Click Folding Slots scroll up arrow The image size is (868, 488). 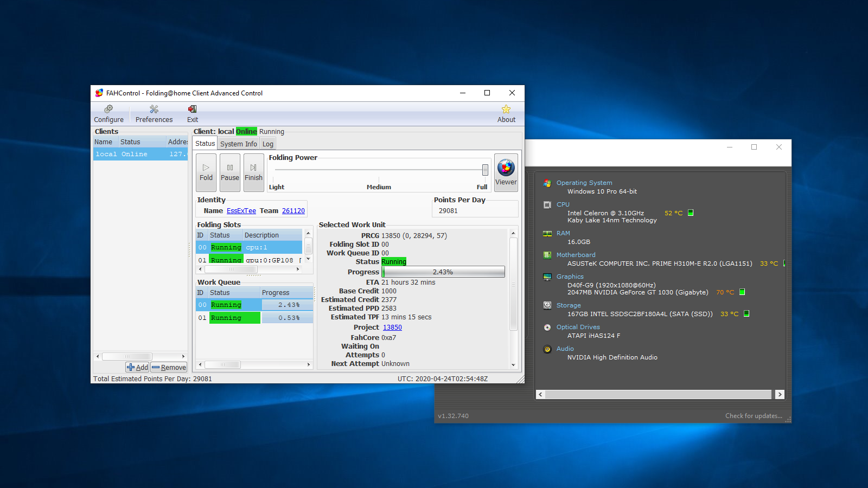[x=308, y=233]
